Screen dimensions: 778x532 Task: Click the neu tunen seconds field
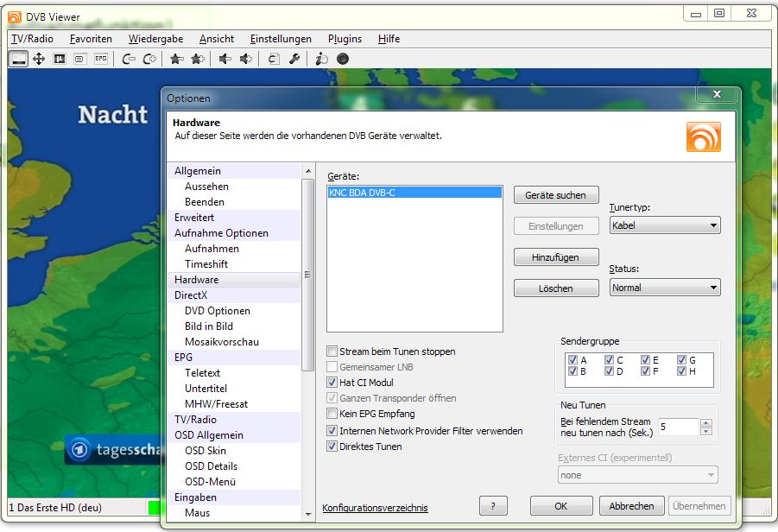[679, 427]
